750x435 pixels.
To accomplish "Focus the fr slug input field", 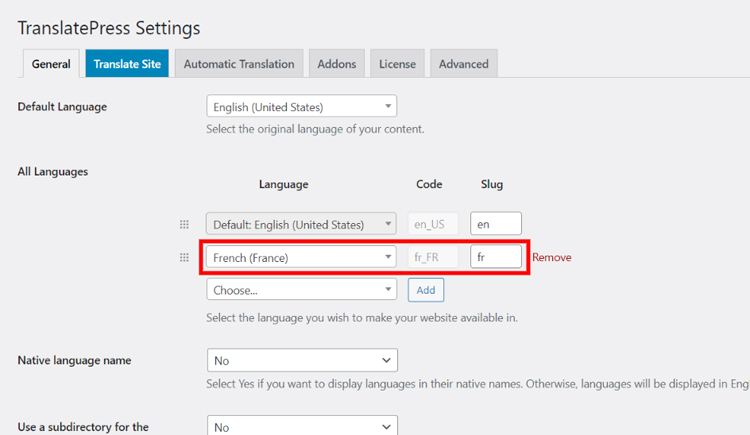I will [496, 257].
